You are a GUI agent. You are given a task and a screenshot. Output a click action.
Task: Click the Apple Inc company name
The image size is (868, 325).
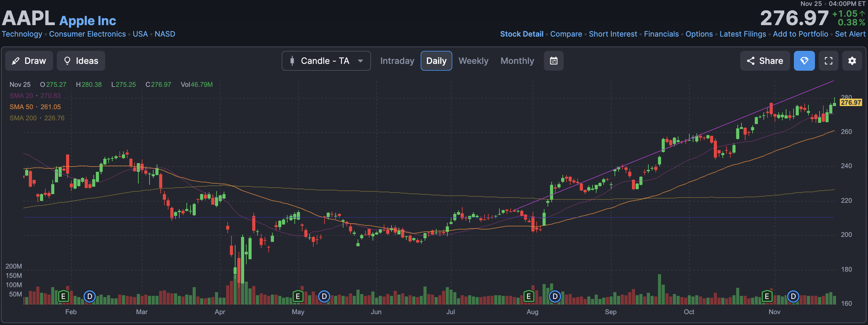tap(87, 20)
